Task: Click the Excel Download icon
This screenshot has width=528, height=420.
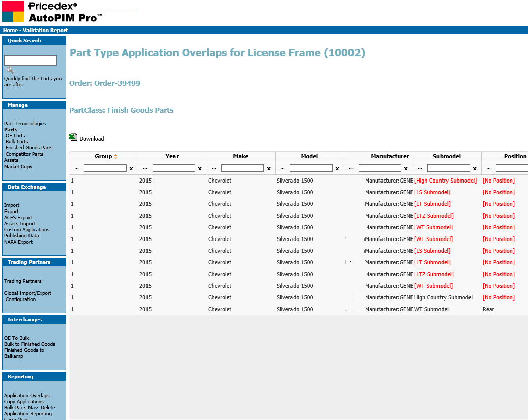Action: [x=73, y=137]
